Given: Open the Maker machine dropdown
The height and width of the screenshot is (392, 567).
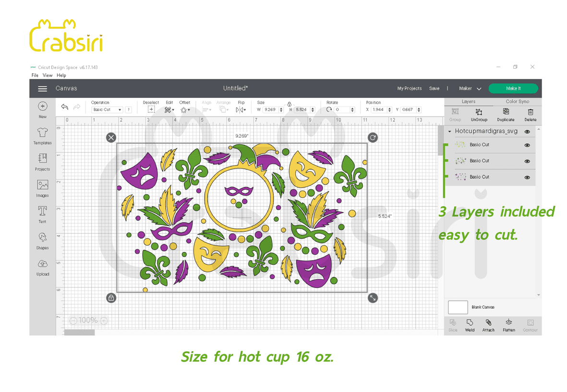Looking at the screenshot, I should coord(470,89).
